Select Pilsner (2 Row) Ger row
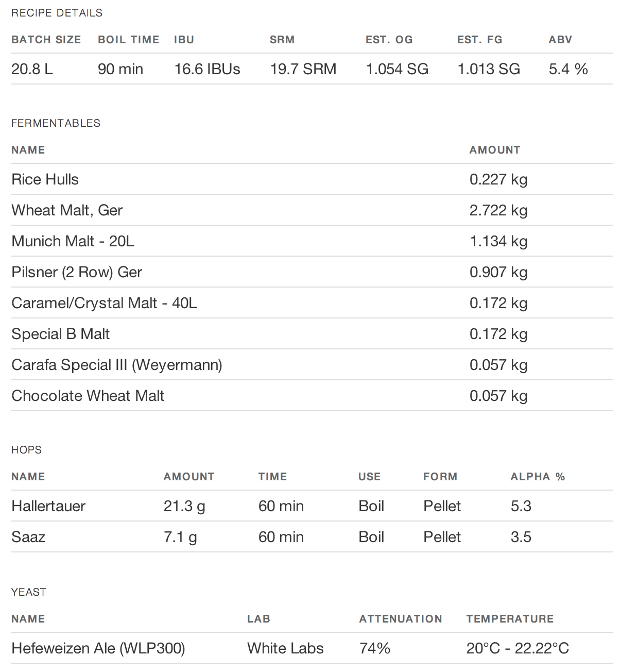621x672 pixels. pyautogui.click(x=77, y=272)
